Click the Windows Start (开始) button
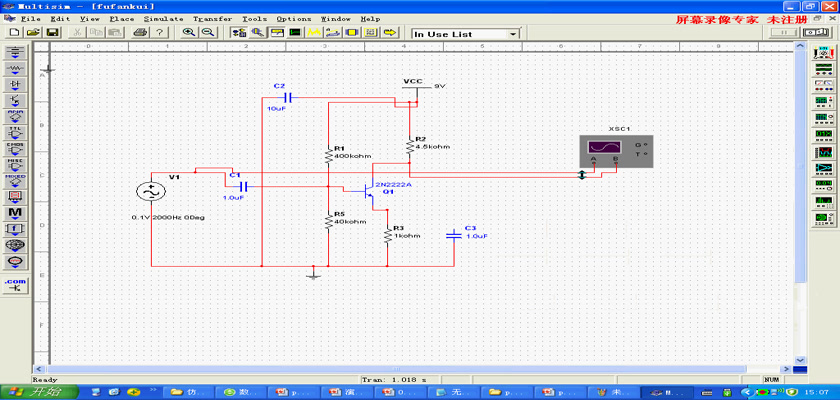The width and height of the screenshot is (840, 400). pos(40,392)
